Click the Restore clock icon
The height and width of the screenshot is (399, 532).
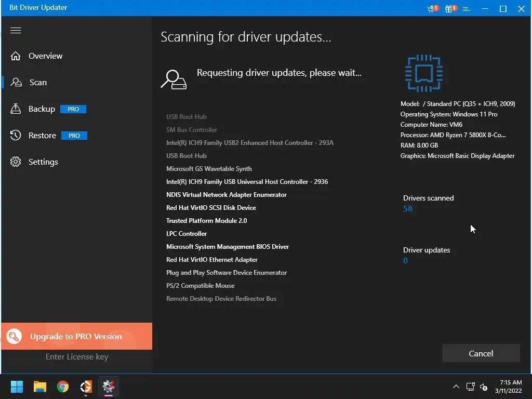click(16, 136)
